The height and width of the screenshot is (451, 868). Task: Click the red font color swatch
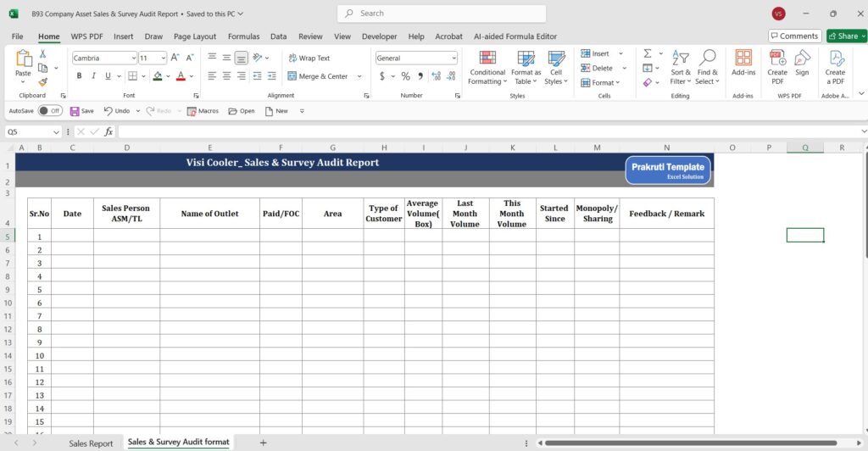tap(180, 76)
